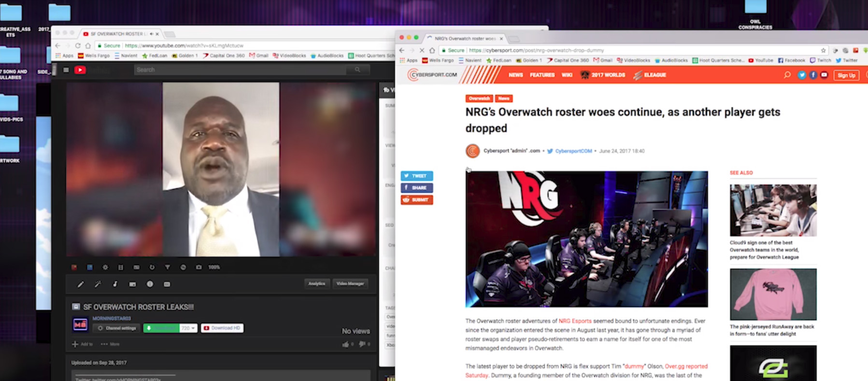Click the gear icon in the extension toolbar below the video
This screenshot has height=381, width=868.
[105, 267]
